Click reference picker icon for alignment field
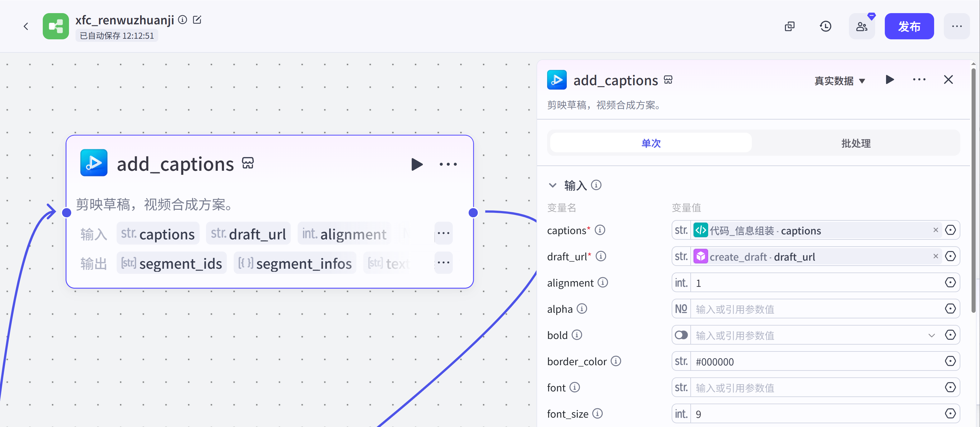 point(950,283)
